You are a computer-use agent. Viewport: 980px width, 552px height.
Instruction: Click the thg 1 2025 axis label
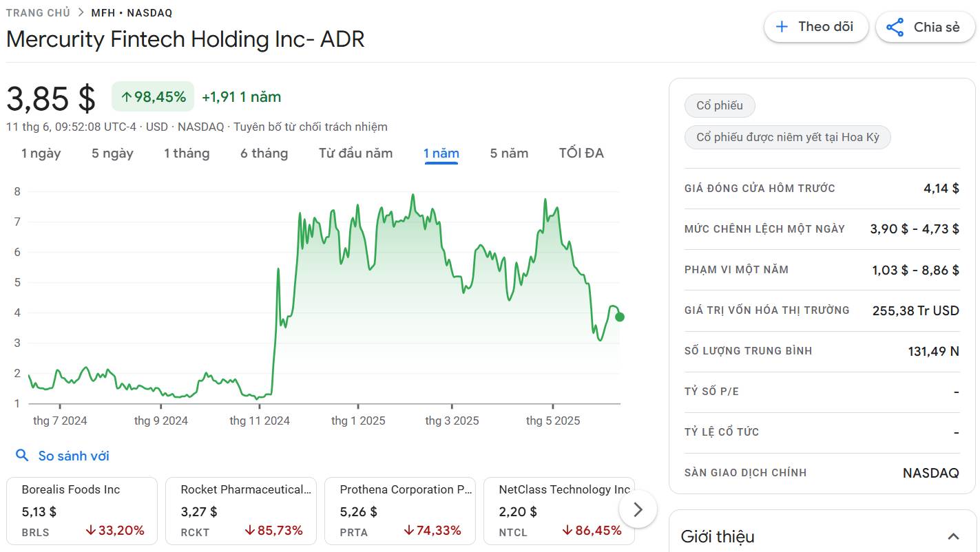pos(358,421)
